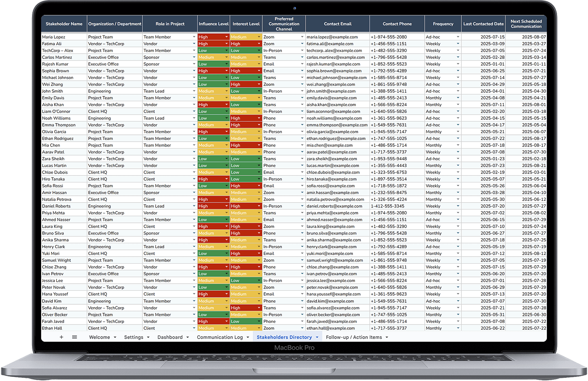
Task: Open the Welcome tab's arrow menu
Action: [x=115, y=337]
